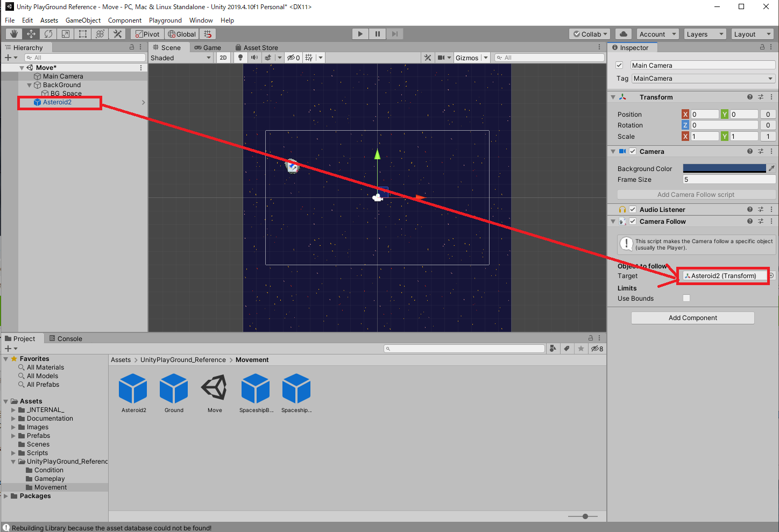This screenshot has height=532, width=779.
Task: Switch to the Console tab
Action: click(66, 338)
